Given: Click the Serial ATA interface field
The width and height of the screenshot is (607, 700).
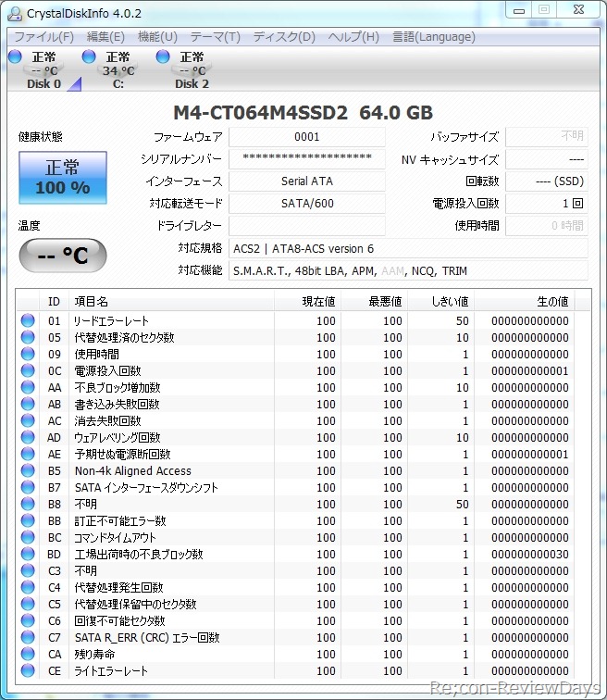Looking at the screenshot, I should 307,181.
